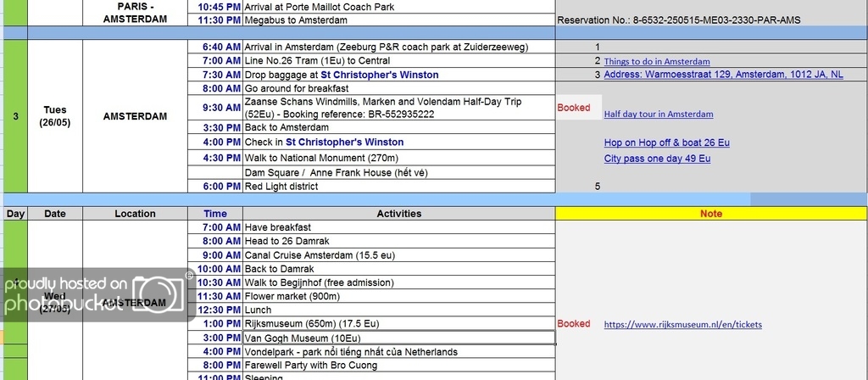868x380 pixels.
Task: Select the Back to Amsterdam cell
Action: click(398, 127)
